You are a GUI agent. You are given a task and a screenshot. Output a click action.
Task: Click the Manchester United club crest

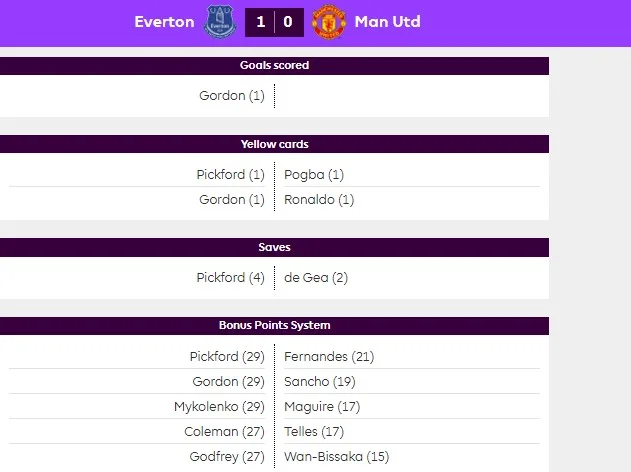[x=327, y=21]
